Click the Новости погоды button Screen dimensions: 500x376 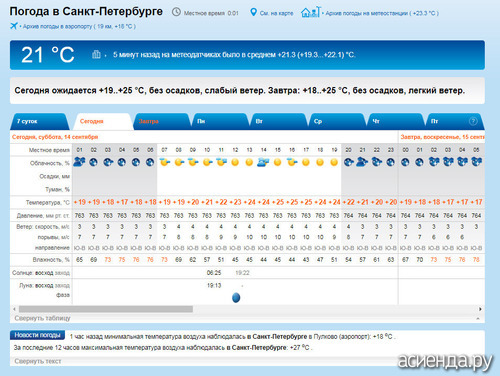tap(37, 335)
